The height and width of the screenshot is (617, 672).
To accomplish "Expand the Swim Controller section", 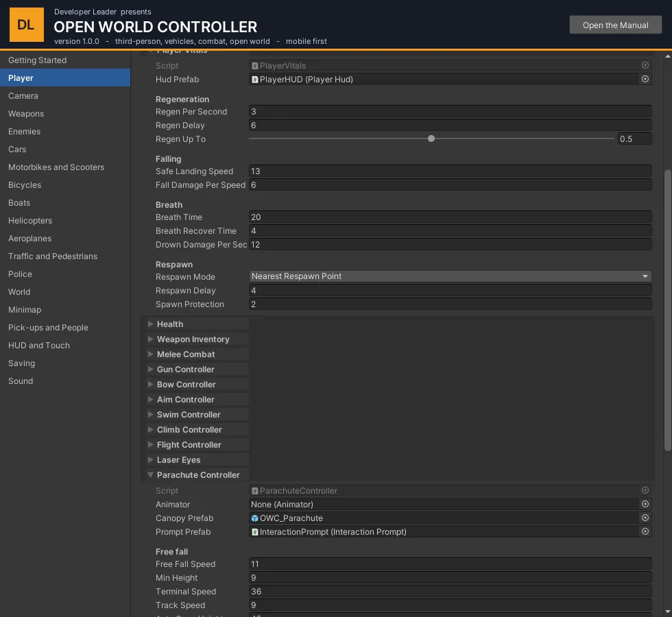I will tap(150, 414).
